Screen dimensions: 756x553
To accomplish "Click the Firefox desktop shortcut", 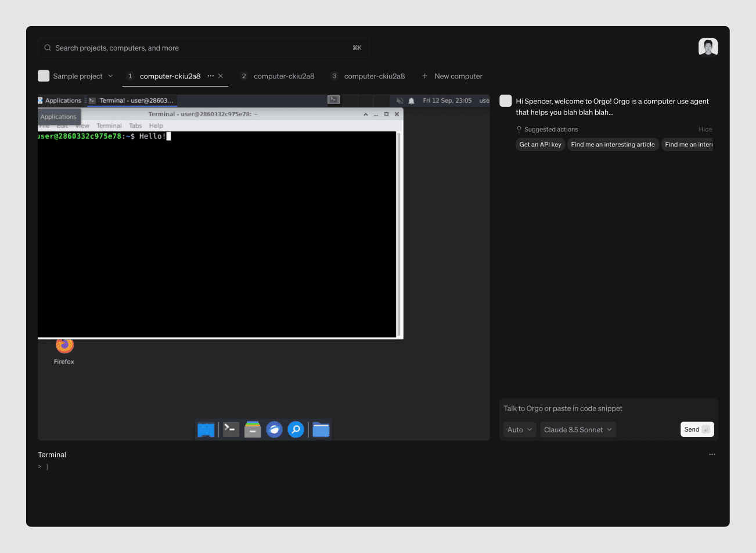I will coord(64,350).
